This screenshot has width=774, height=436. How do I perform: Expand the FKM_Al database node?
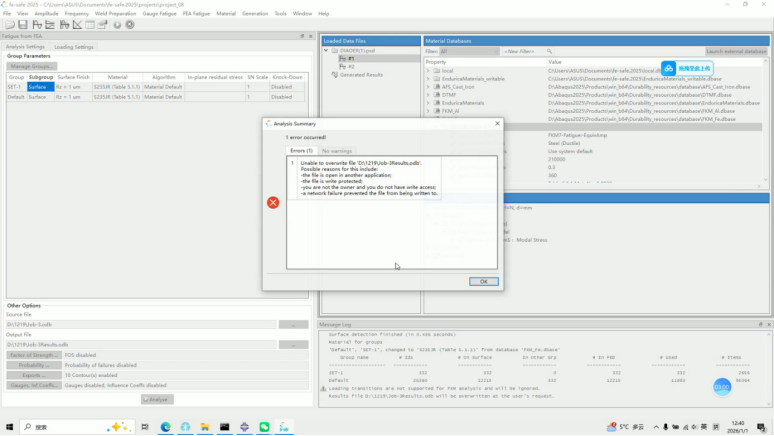tap(428, 111)
